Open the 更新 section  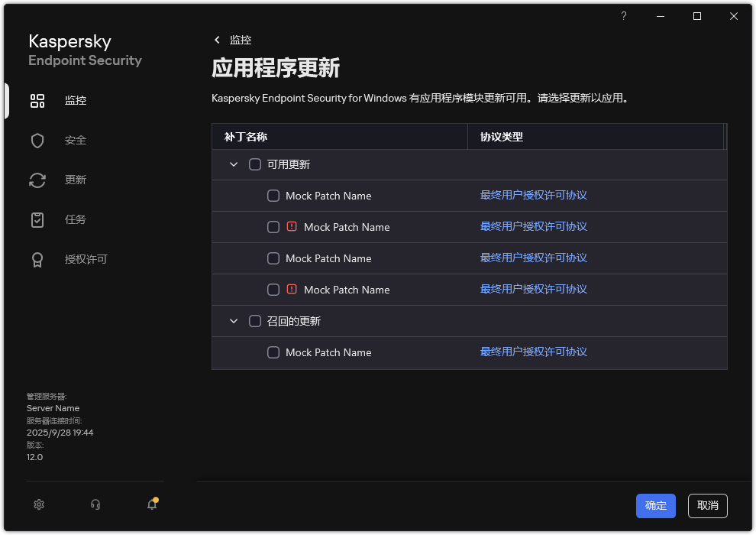pos(74,180)
